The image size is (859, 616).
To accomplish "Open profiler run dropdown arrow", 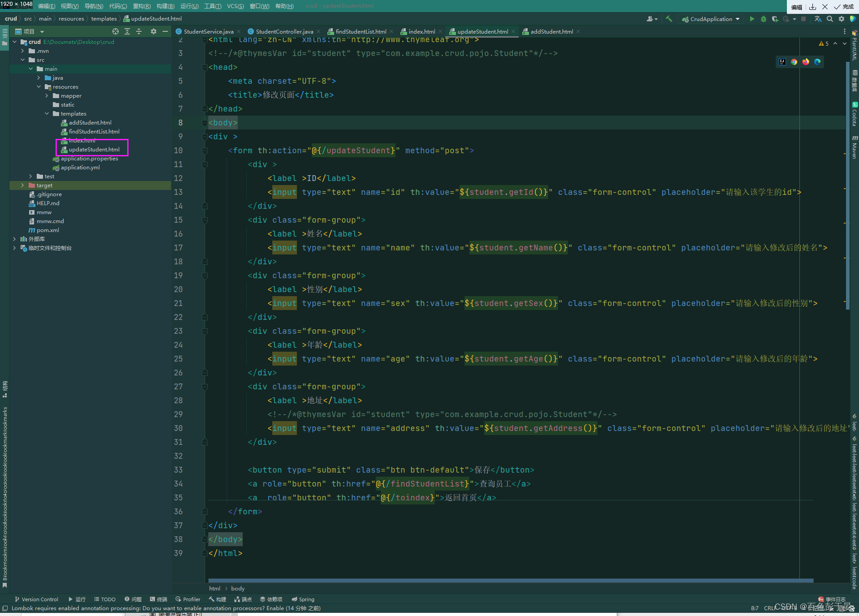I will [795, 19].
